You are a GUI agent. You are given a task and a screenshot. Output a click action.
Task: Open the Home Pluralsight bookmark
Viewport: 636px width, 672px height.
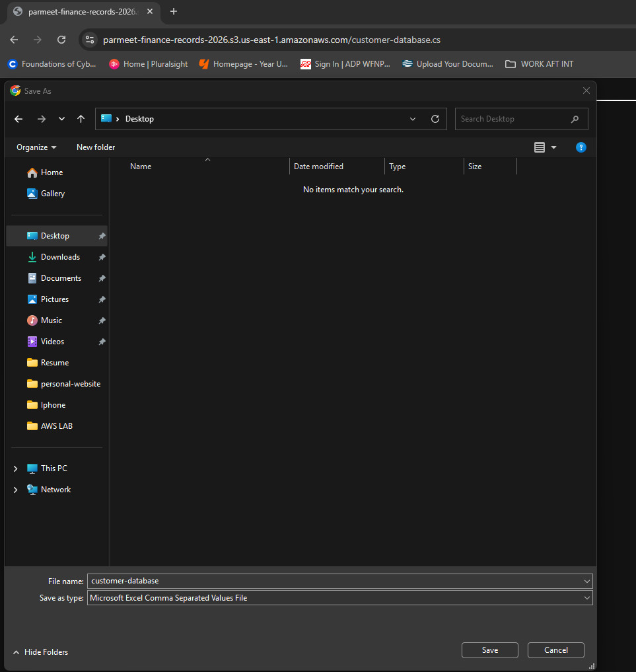148,63
